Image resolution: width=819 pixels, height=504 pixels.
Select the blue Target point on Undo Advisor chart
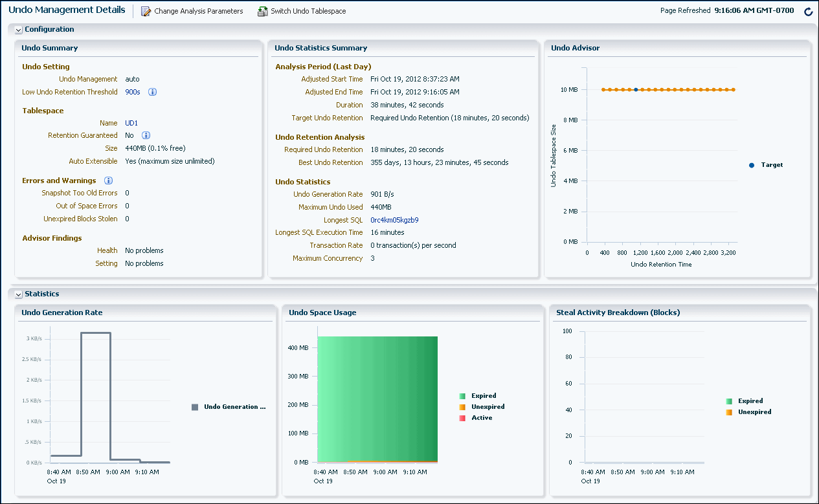(x=636, y=90)
